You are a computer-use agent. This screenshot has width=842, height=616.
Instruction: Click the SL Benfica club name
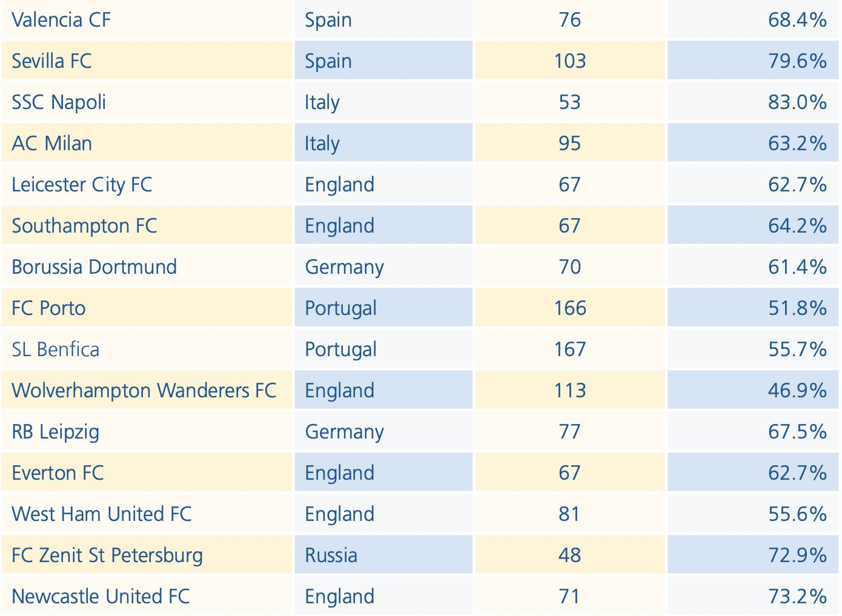pos(55,349)
